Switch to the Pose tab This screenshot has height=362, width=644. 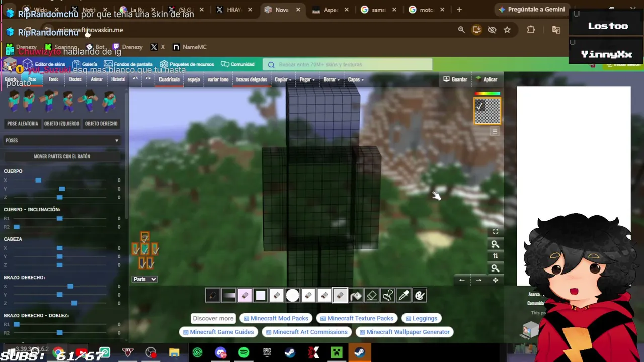(32, 79)
